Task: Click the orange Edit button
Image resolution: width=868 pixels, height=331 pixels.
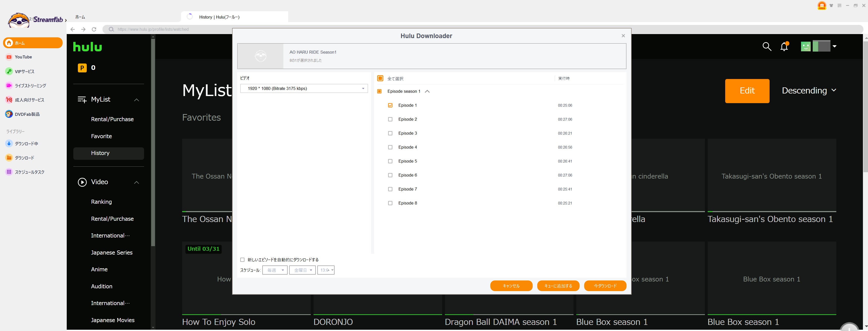Action: [747, 91]
